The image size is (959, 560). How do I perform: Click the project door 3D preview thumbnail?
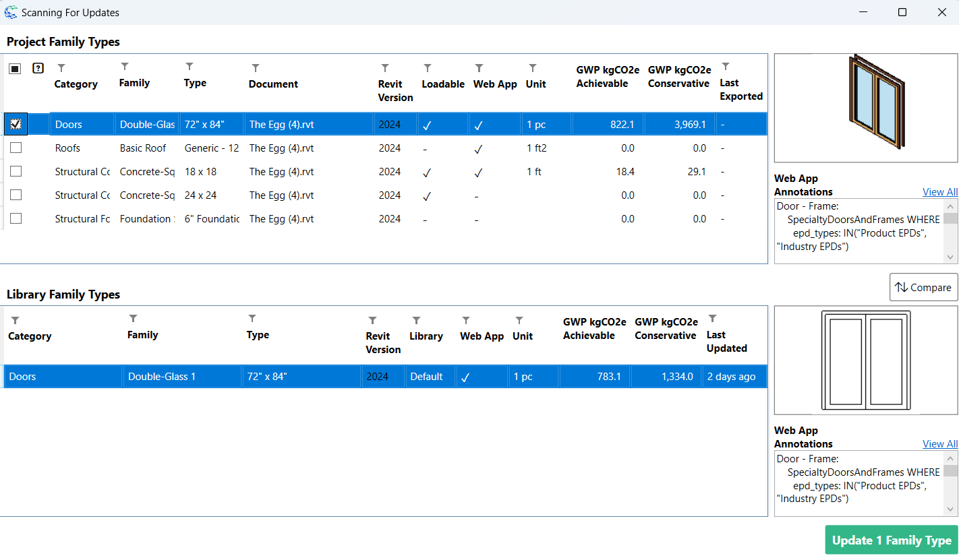coord(866,108)
